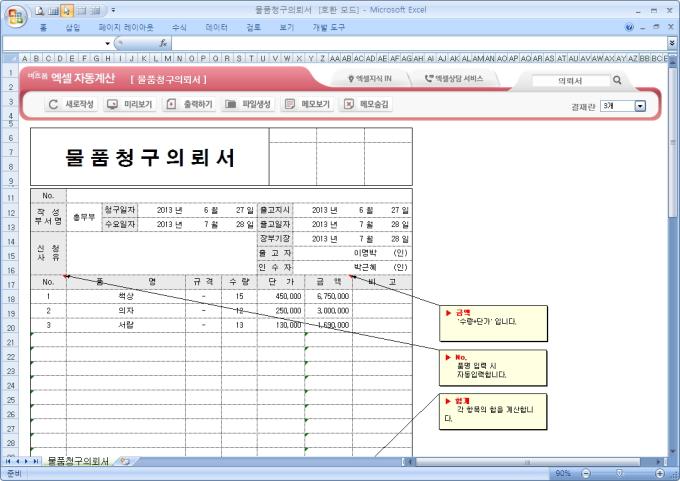
Task: Click the 출력하기 button
Action: point(190,104)
